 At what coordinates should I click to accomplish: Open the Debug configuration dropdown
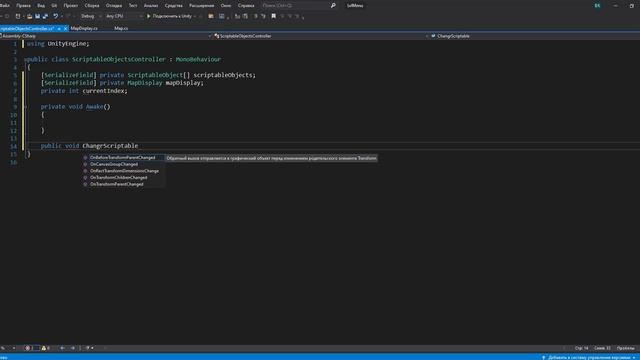(91, 16)
